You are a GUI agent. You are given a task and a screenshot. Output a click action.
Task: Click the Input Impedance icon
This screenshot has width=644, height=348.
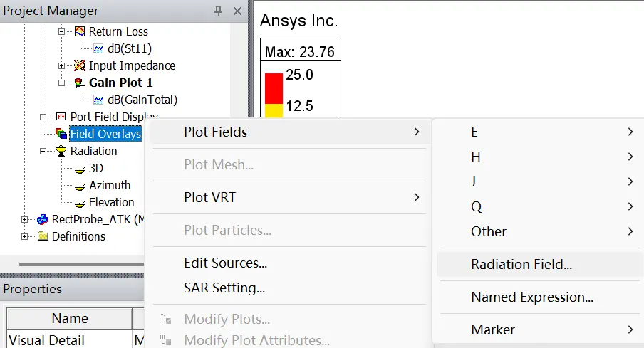[x=80, y=65]
